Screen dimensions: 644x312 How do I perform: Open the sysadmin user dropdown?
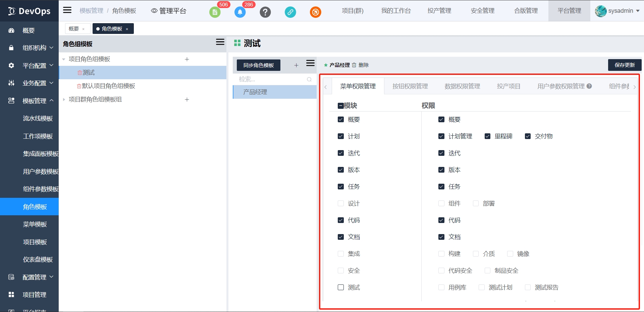click(617, 11)
